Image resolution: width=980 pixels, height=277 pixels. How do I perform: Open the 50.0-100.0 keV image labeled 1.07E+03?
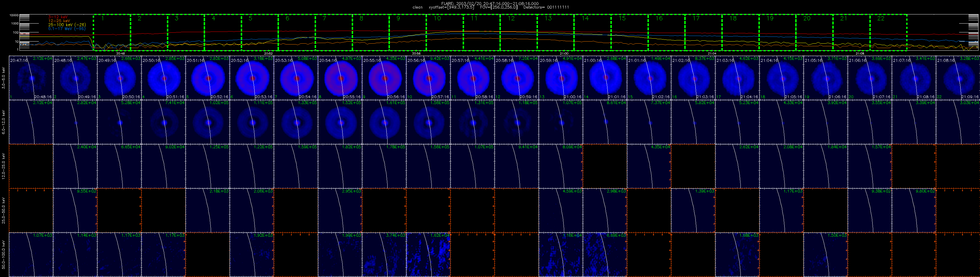pyautogui.click(x=31, y=255)
